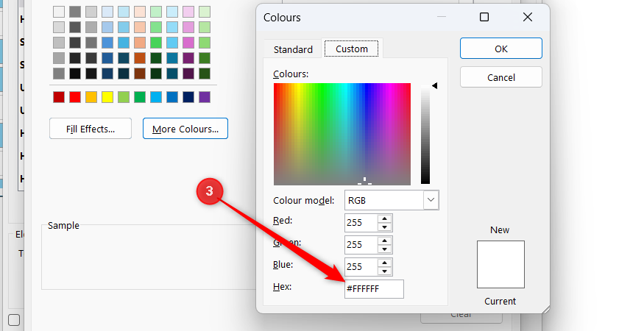This screenshot has height=331, width=644.
Task: Click the New/Current colour preview box
Action: [500, 265]
